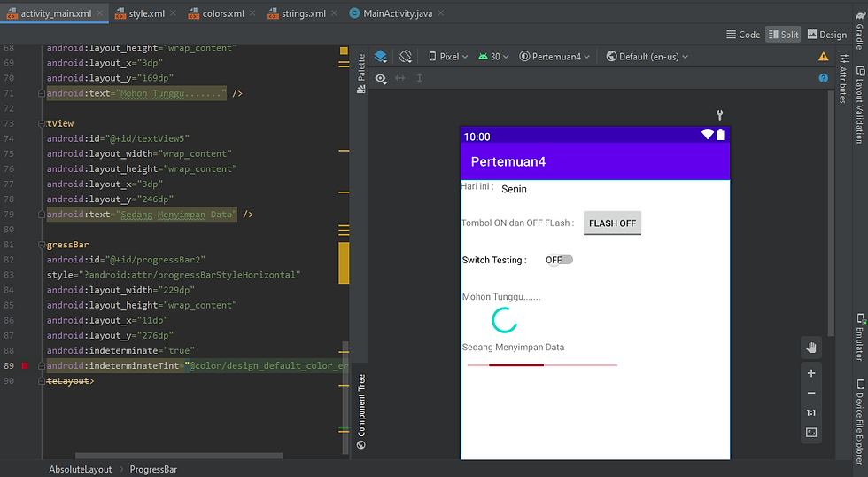The height and width of the screenshot is (477, 868).
Task: Toggle fold marker on line 90
Action: [x=42, y=381]
